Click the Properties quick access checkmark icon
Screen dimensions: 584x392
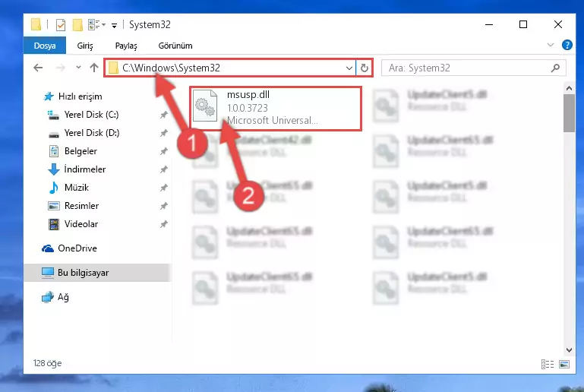pos(60,24)
